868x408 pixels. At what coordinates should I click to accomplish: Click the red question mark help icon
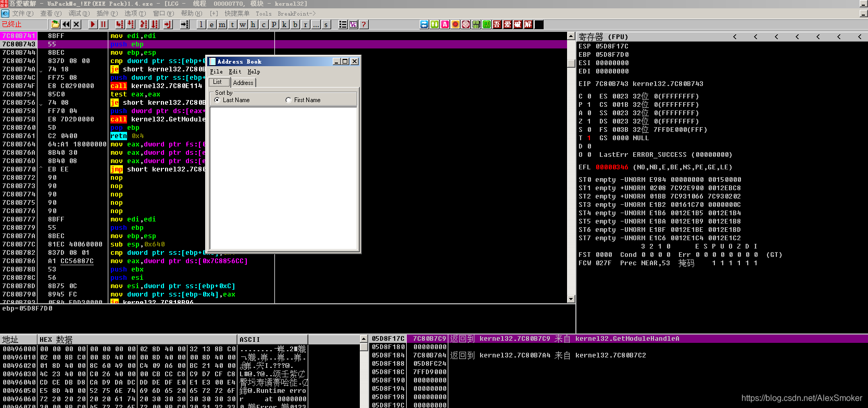[x=363, y=24]
